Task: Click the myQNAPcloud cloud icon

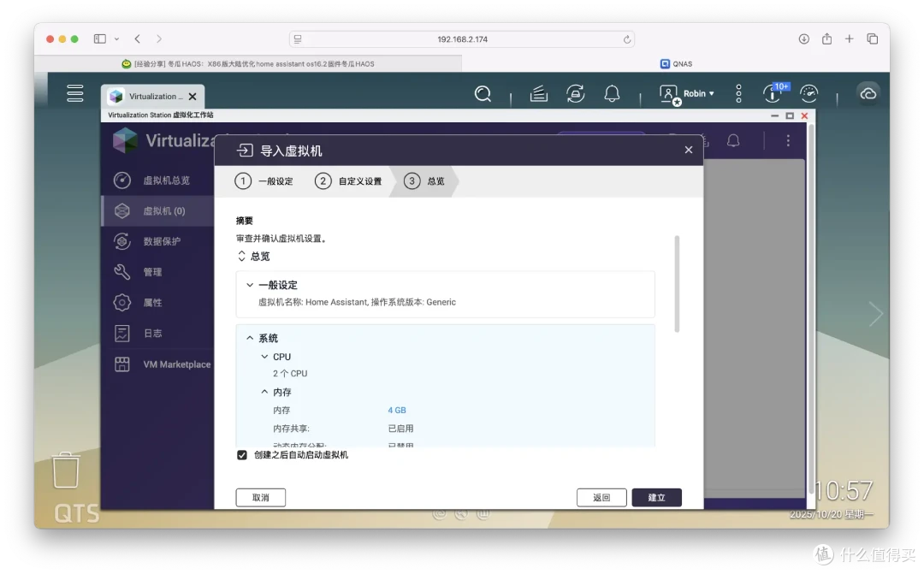Action: click(868, 94)
